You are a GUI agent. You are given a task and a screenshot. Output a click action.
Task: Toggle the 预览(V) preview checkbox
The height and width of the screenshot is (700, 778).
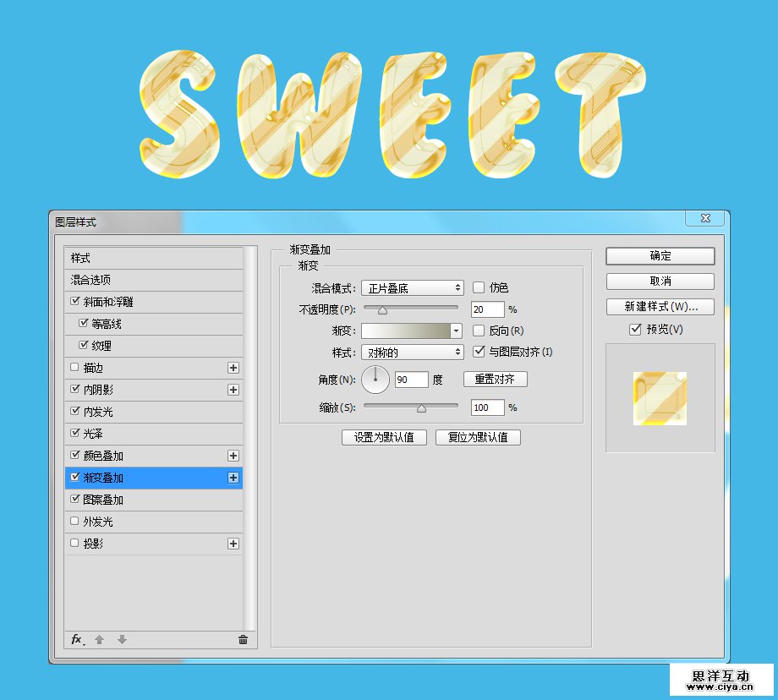635,330
